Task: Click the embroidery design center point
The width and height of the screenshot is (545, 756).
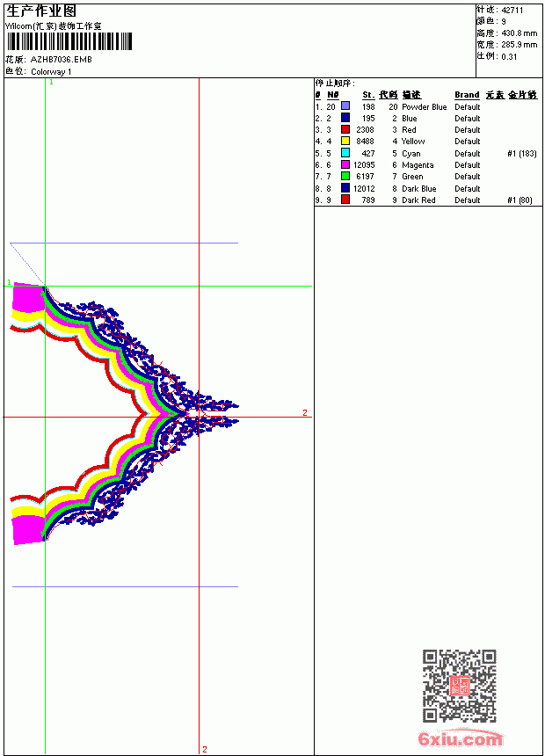Action: click(x=193, y=413)
